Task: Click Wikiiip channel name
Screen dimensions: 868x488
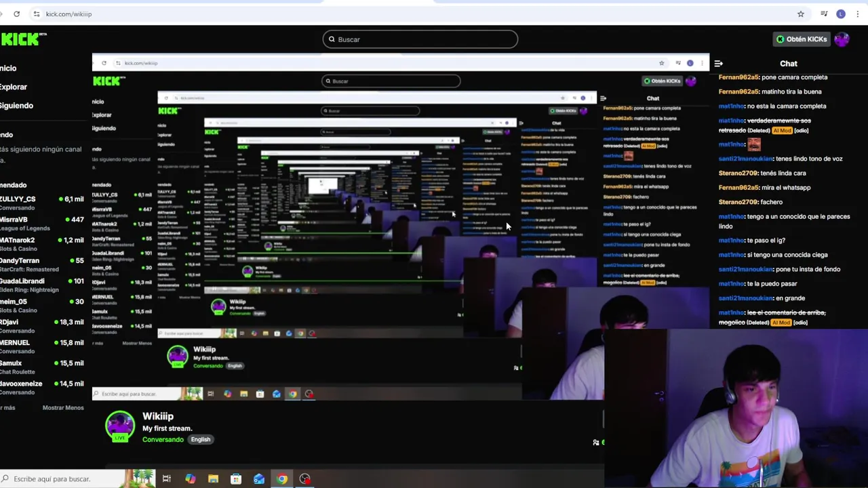Action: click(158, 416)
